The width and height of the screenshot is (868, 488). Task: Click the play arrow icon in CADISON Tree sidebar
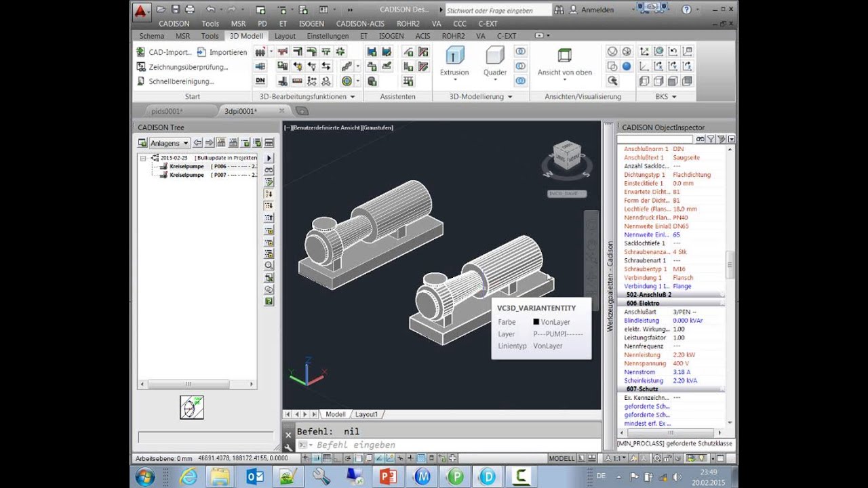[269, 158]
